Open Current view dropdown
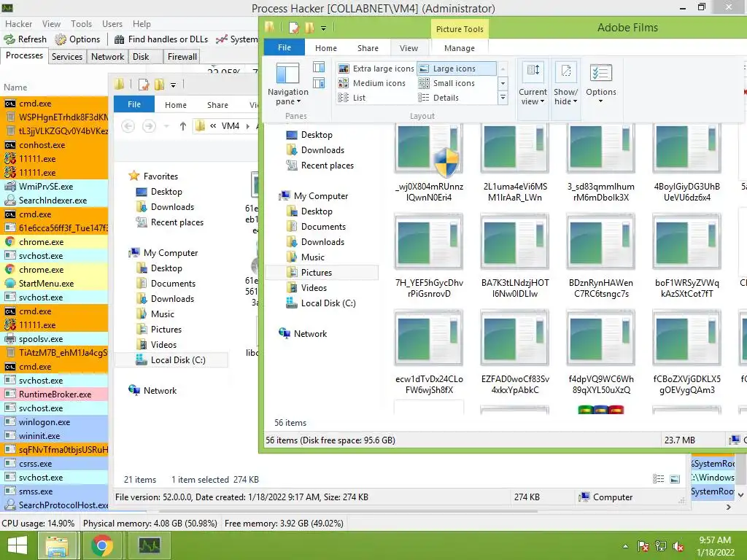747x560 pixels. tap(533, 90)
